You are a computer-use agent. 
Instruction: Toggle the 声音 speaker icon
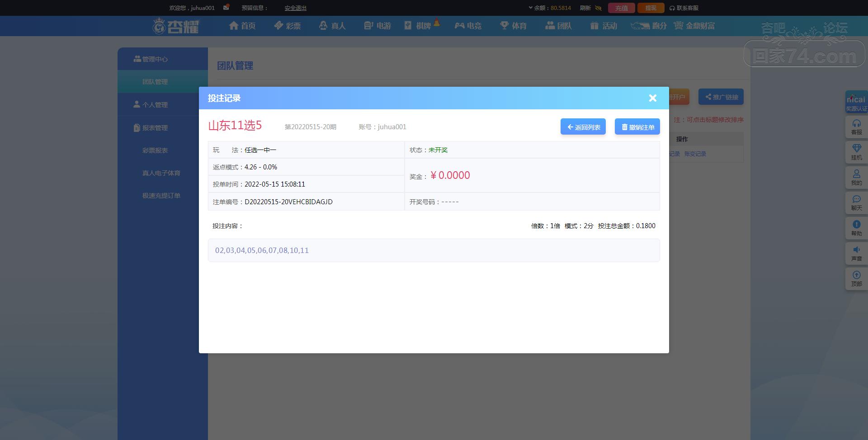[856, 249]
